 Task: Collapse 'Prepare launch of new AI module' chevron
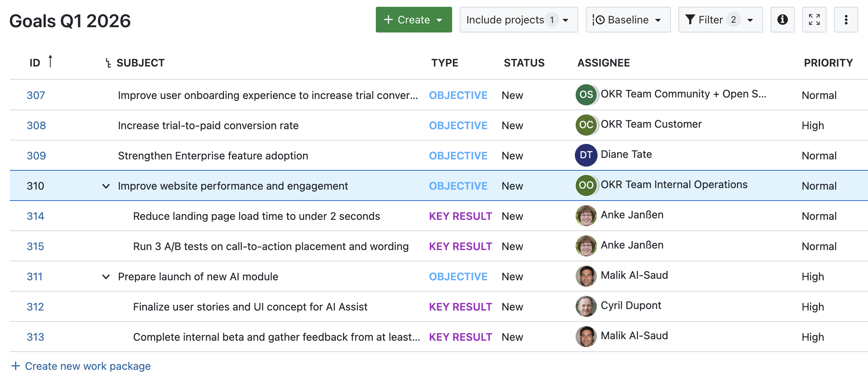point(106,277)
